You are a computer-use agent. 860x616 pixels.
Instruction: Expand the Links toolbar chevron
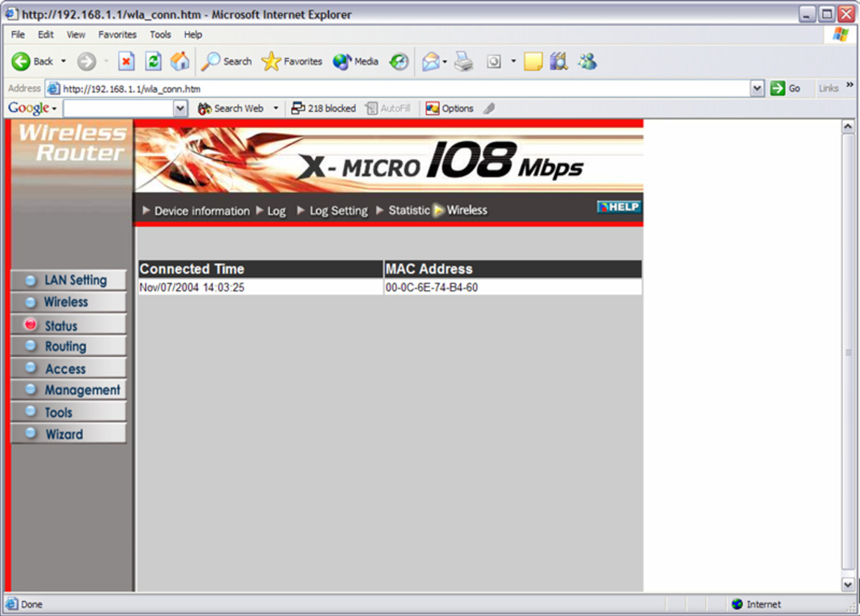coord(850,85)
